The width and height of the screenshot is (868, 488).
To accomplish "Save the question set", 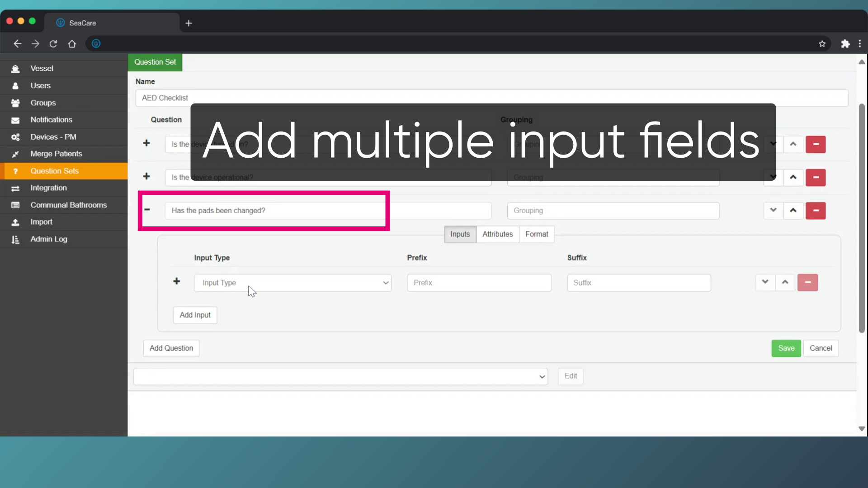I will click(x=786, y=348).
